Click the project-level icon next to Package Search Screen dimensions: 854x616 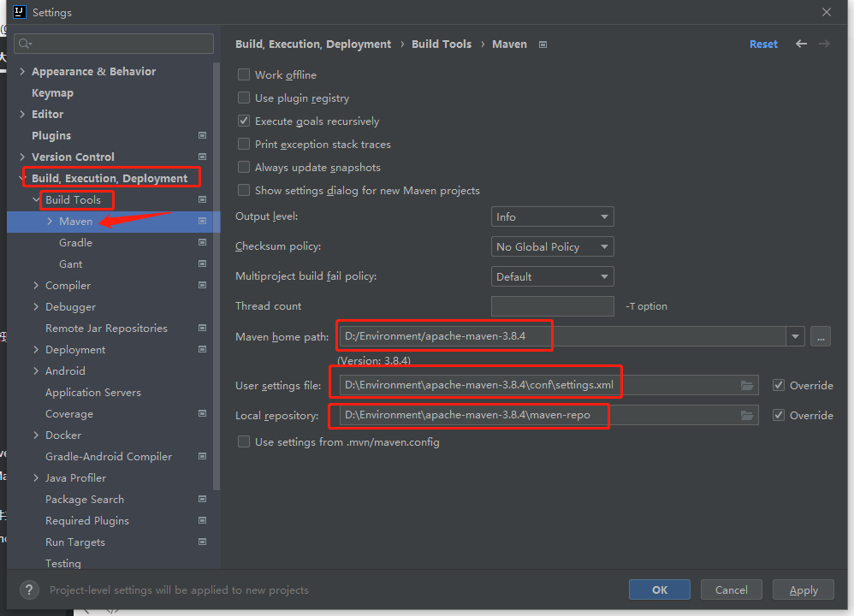(202, 499)
